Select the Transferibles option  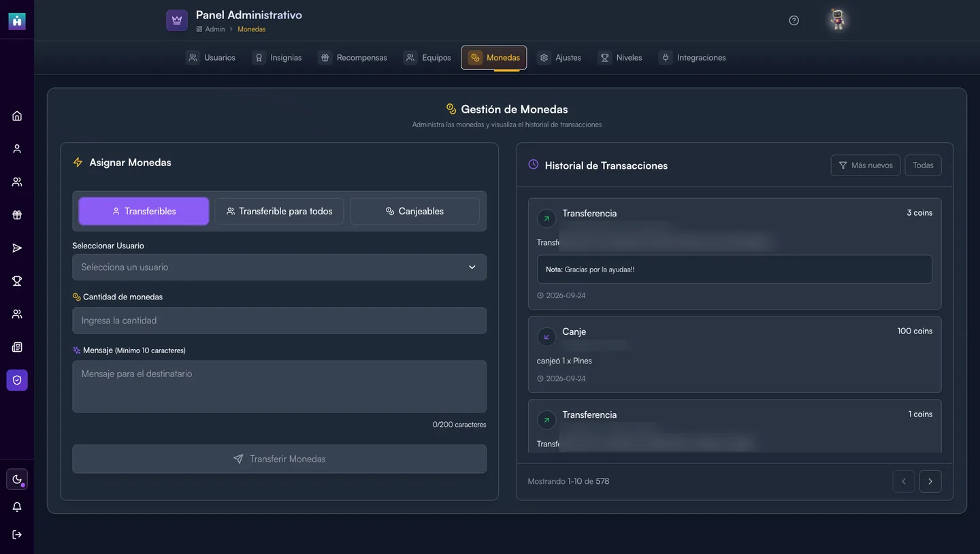[x=144, y=211]
